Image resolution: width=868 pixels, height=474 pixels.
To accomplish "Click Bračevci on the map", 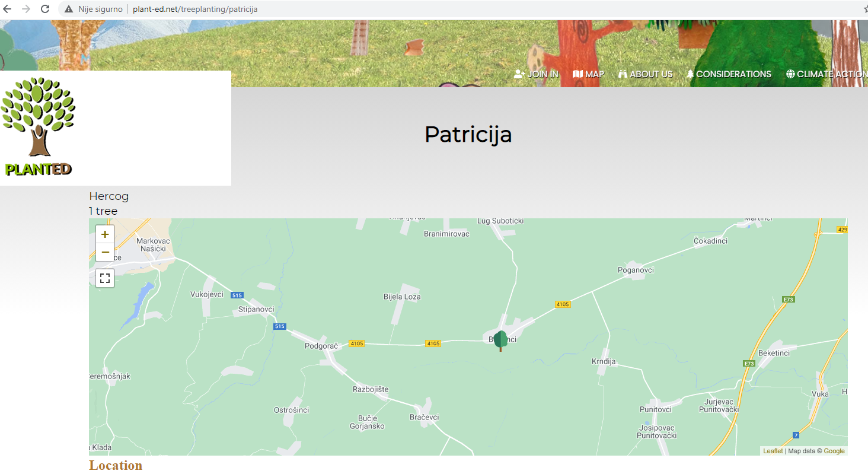I will click(x=425, y=417).
